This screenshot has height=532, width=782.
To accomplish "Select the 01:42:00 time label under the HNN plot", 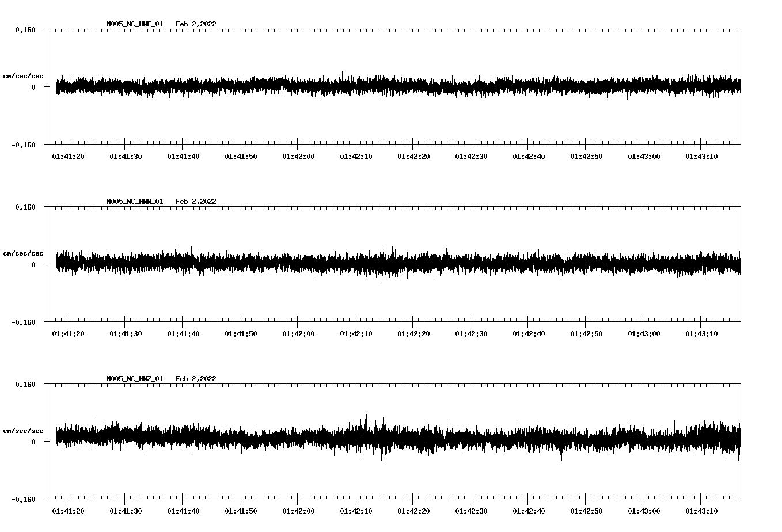I will [x=298, y=334].
